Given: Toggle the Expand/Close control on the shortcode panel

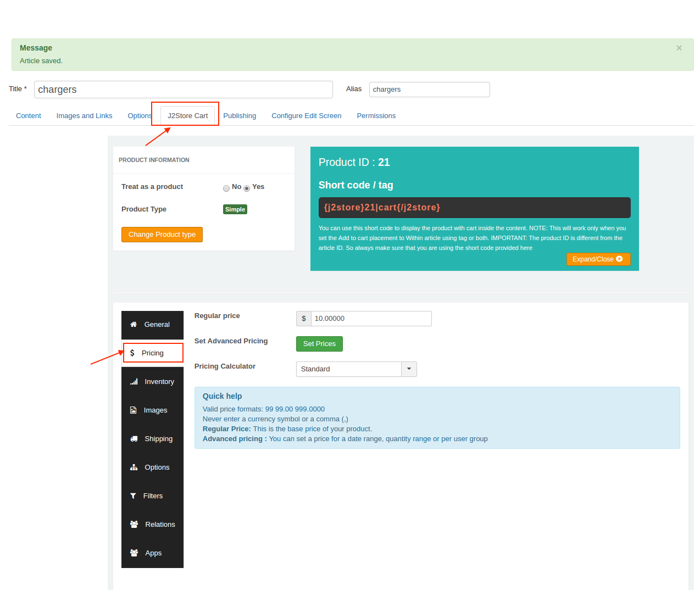Looking at the screenshot, I should pyautogui.click(x=598, y=259).
